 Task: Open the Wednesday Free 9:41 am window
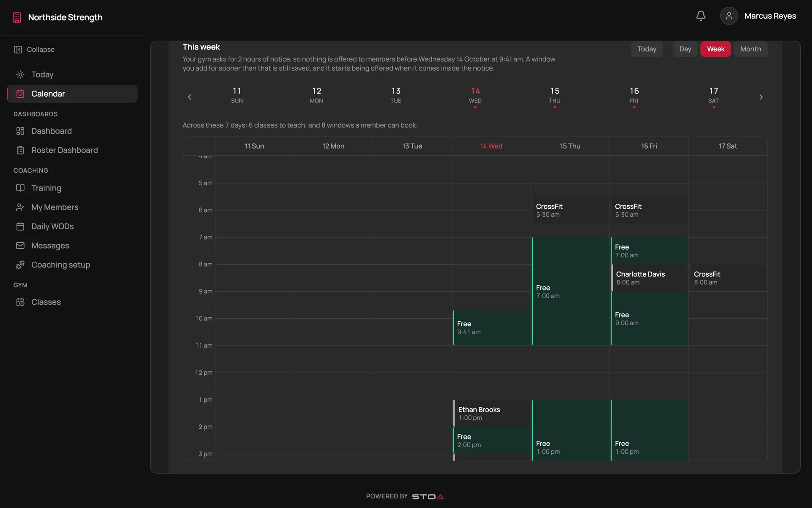[491, 328]
